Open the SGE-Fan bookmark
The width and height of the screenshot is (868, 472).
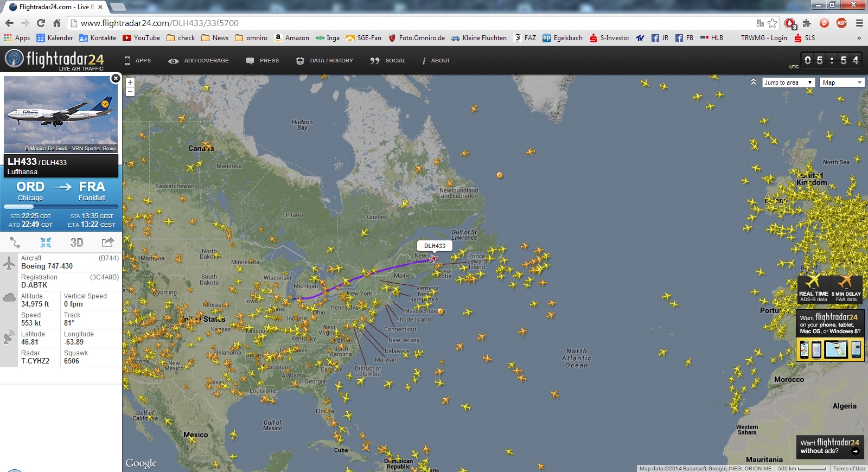363,38
